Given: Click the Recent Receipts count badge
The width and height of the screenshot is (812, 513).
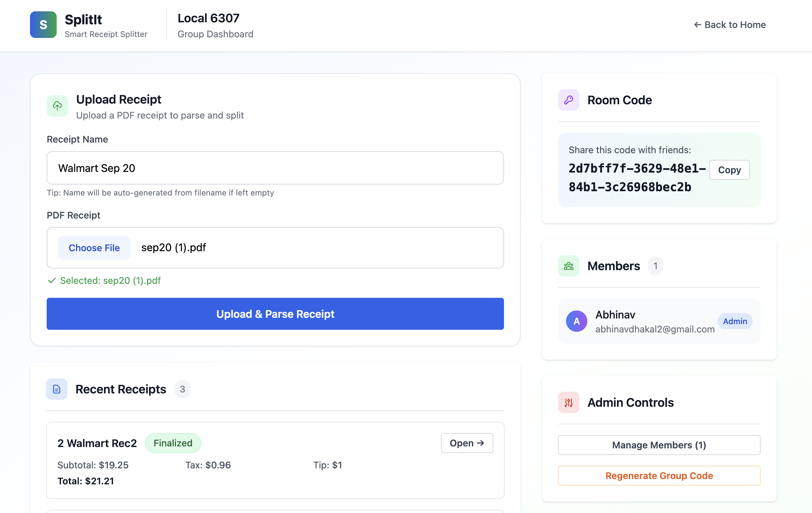Looking at the screenshot, I should click(x=182, y=389).
